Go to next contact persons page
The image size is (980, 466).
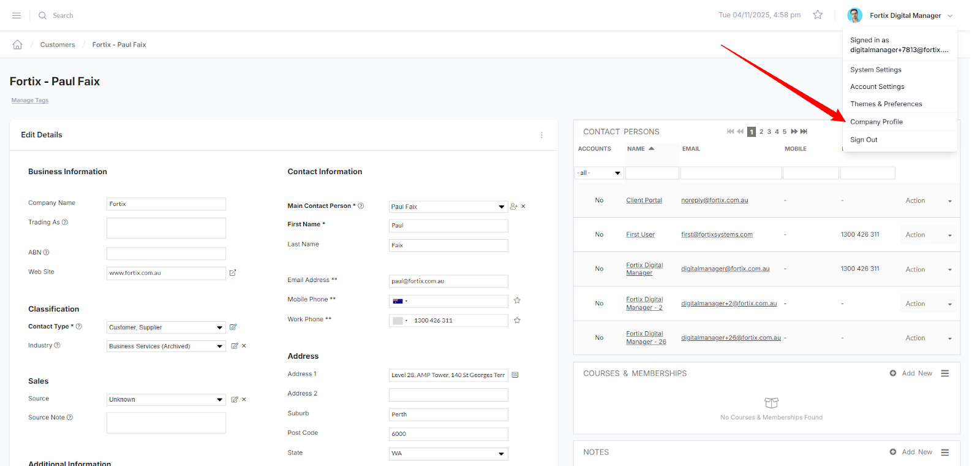coord(794,131)
